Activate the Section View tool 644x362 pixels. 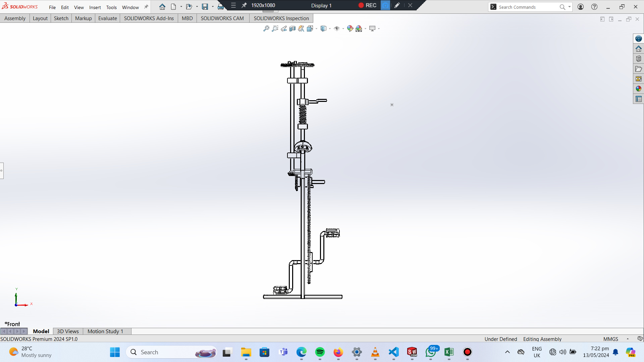(x=292, y=28)
